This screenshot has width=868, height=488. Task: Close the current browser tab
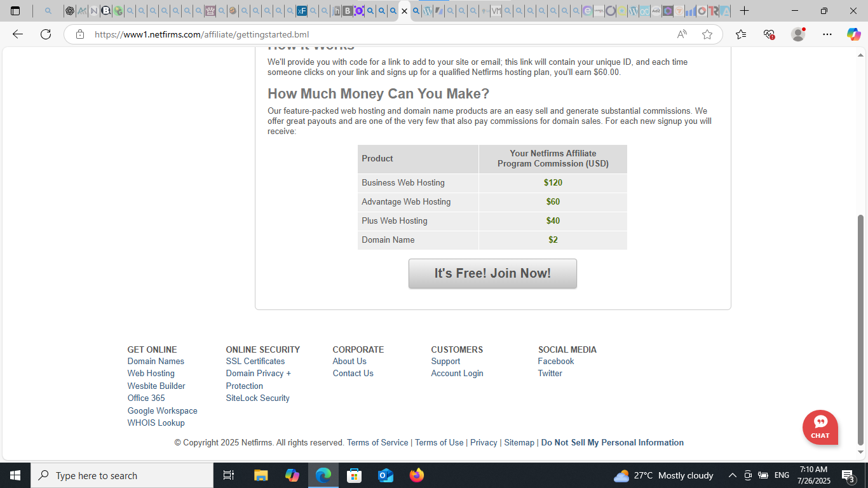[404, 11]
